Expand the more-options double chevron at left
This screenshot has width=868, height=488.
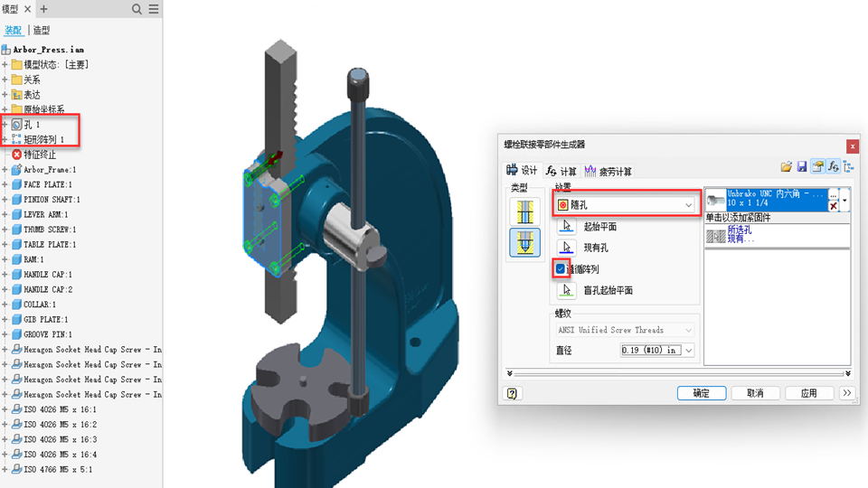click(509, 374)
